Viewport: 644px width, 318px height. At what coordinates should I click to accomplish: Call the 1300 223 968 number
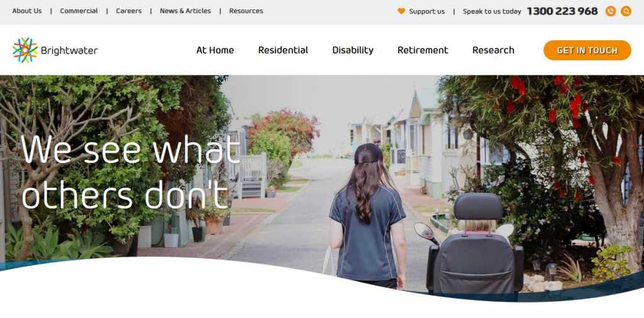pos(562,11)
